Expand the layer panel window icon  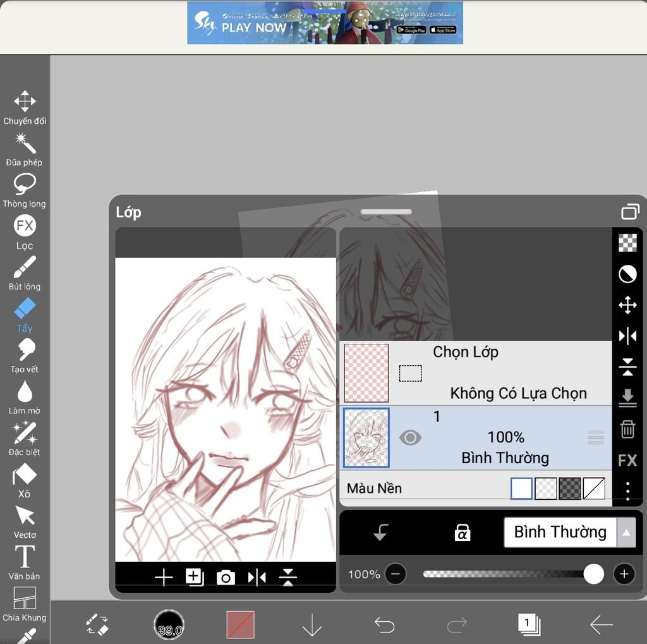tap(630, 212)
